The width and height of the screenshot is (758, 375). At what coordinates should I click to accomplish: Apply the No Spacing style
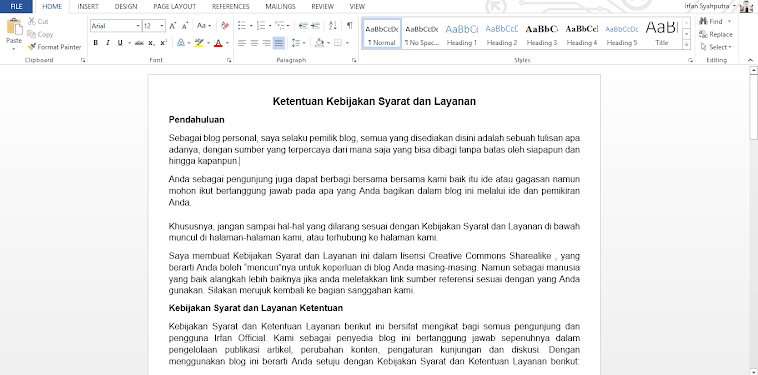(x=422, y=33)
